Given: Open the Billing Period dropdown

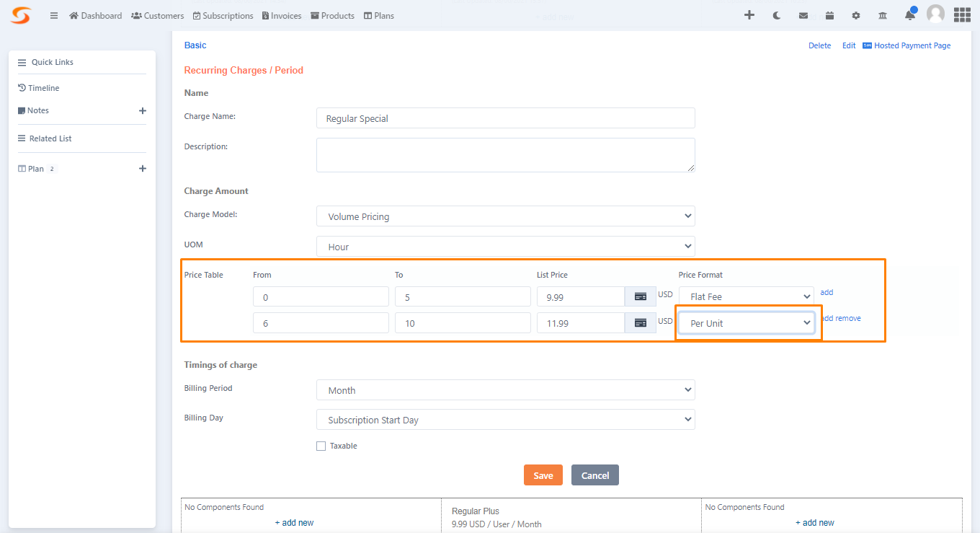Looking at the screenshot, I should click(506, 389).
